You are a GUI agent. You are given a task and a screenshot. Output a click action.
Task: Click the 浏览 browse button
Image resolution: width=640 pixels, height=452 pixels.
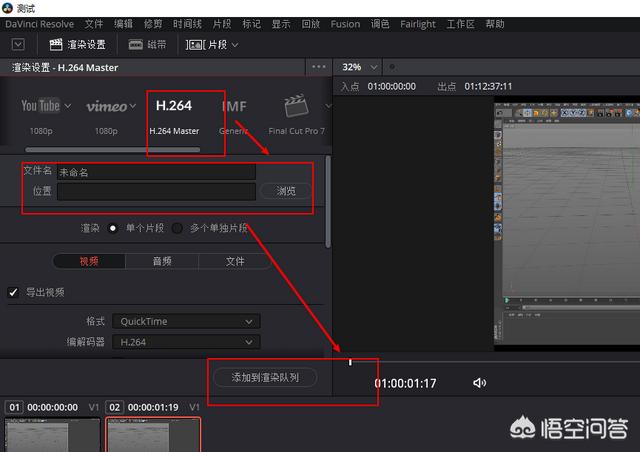286,191
